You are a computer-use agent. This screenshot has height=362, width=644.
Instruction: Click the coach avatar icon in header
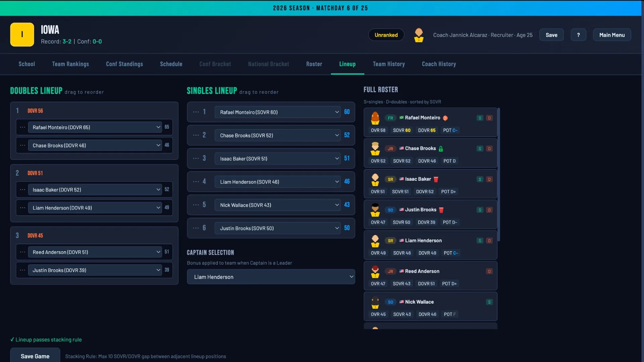pos(419,35)
